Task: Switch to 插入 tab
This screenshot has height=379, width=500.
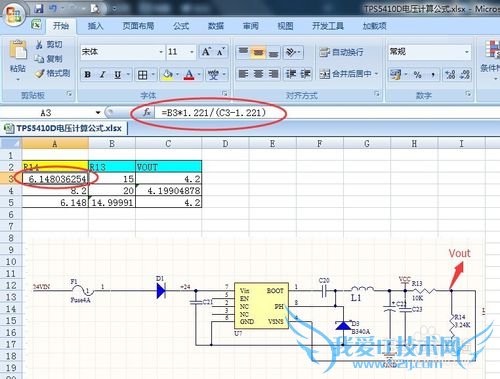Action: (x=95, y=26)
